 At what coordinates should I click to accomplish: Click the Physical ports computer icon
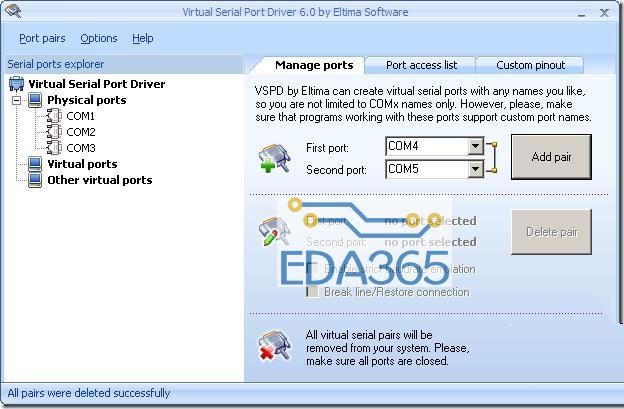pos(35,100)
